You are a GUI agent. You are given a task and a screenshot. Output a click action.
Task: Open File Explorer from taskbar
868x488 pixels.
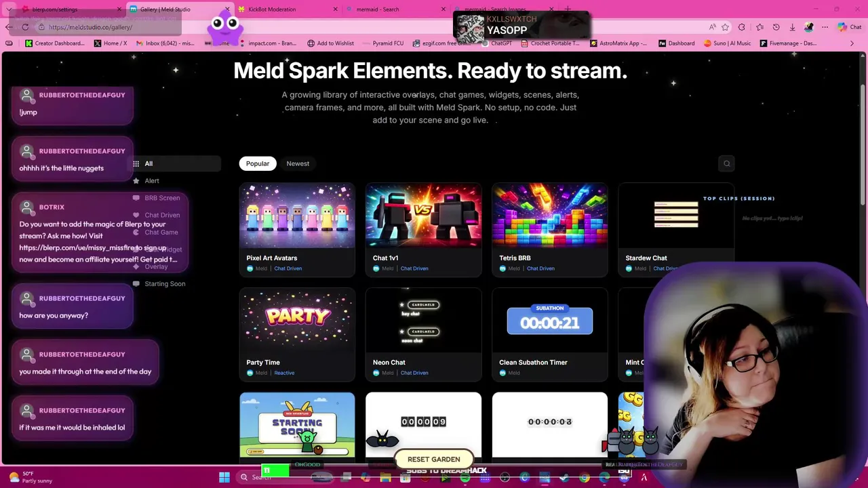tap(385, 478)
